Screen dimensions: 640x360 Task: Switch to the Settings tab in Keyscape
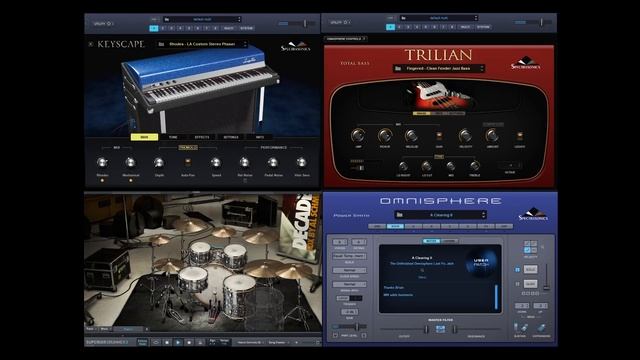click(x=231, y=137)
